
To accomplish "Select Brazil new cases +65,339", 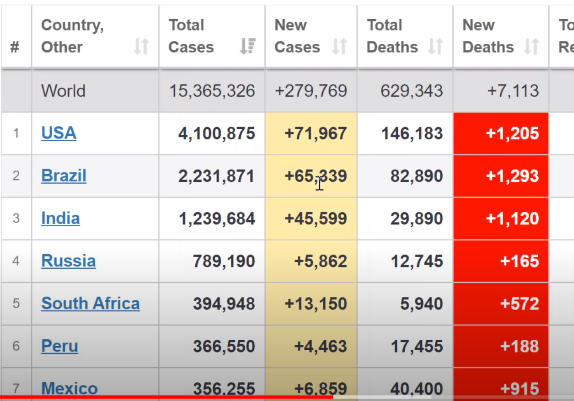I will (316, 176).
